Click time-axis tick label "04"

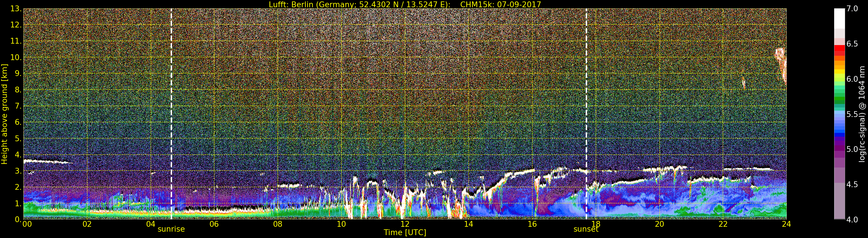tap(151, 224)
